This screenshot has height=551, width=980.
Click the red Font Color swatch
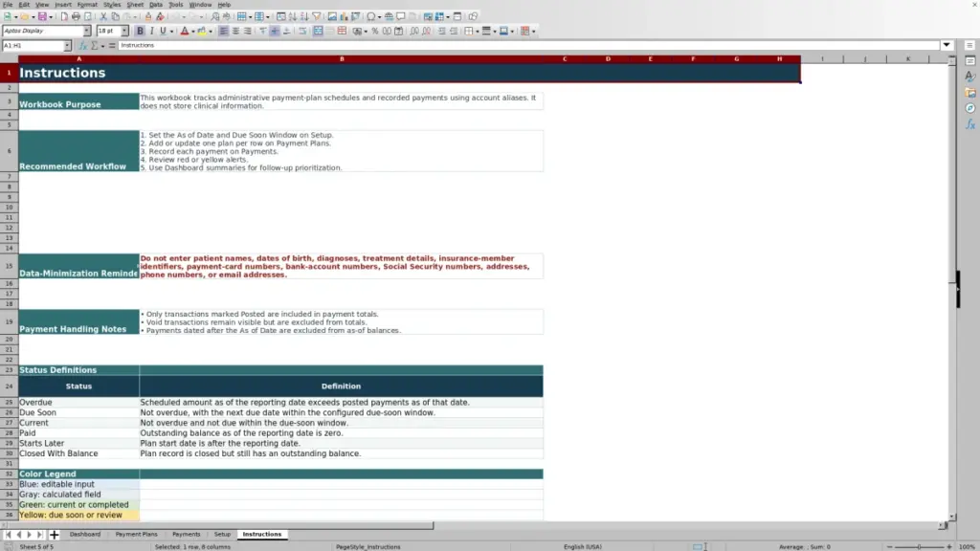[185, 31]
